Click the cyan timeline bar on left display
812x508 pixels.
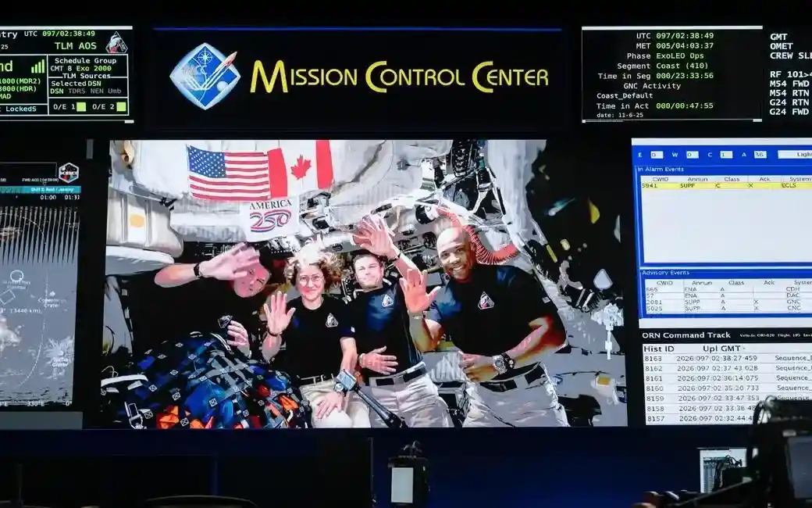coord(39,189)
